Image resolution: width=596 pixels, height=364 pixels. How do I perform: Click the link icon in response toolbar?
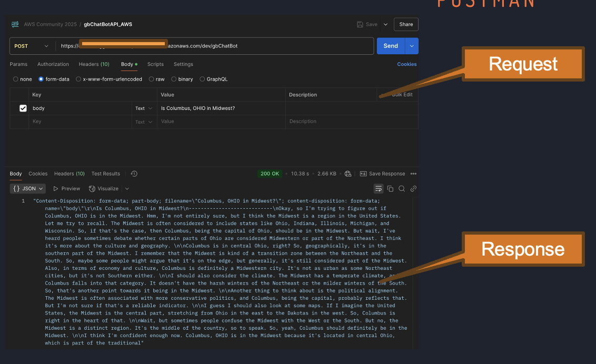(413, 189)
